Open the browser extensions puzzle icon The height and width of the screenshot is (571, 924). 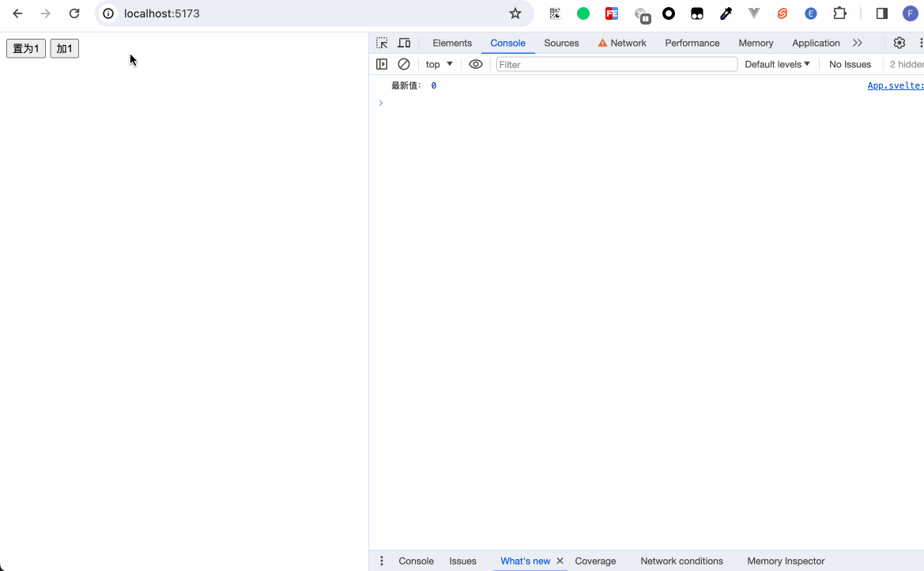pos(839,13)
